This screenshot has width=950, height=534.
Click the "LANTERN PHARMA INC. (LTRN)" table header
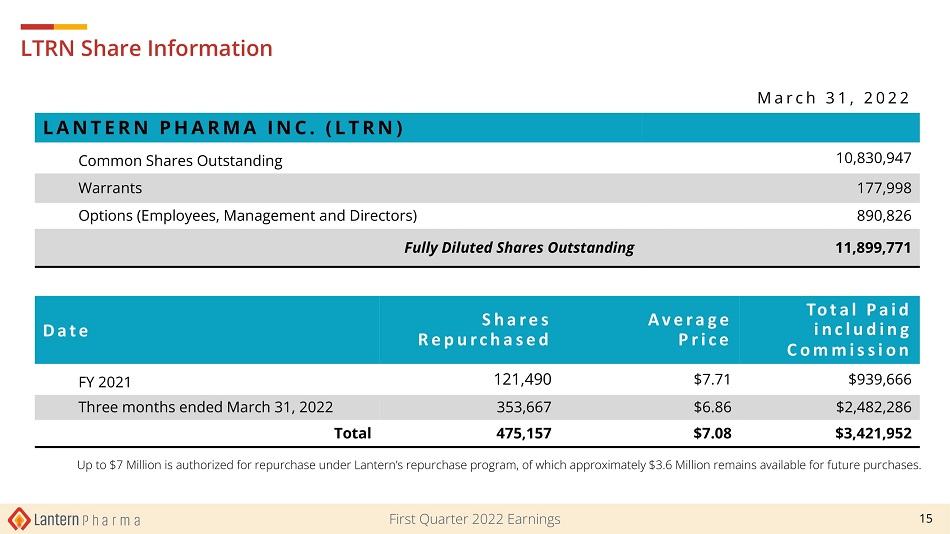[221, 128]
